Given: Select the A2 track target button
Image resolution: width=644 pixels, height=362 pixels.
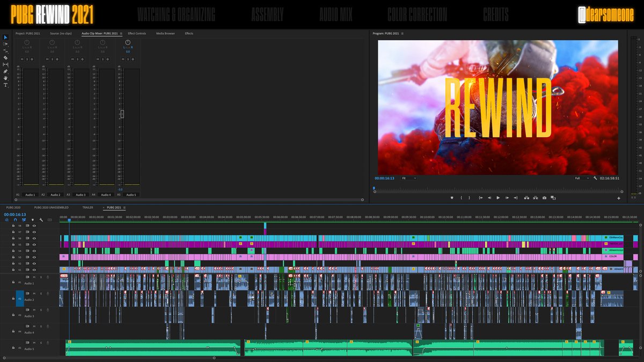Looking at the screenshot, I should pyautogui.click(x=20, y=298).
